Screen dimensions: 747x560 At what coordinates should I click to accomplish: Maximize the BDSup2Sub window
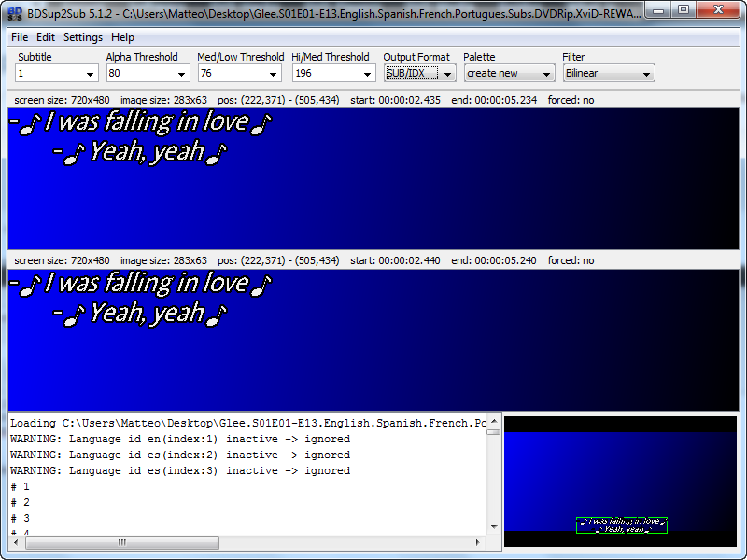click(x=684, y=9)
